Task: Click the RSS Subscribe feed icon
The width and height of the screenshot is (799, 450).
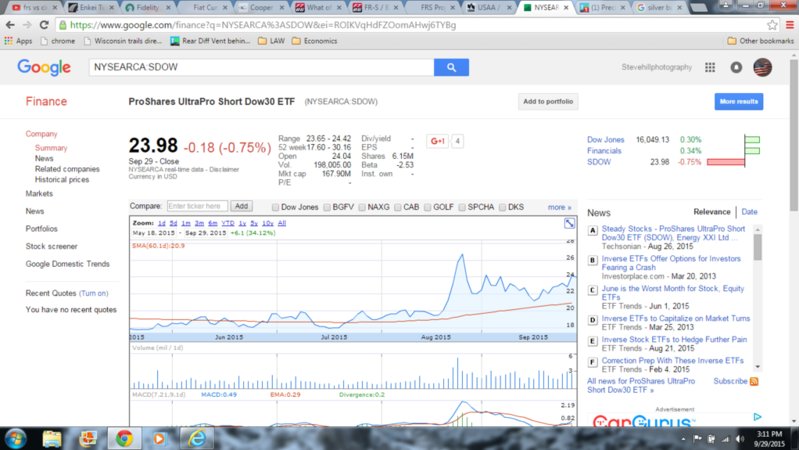Action: click(754, 381)
